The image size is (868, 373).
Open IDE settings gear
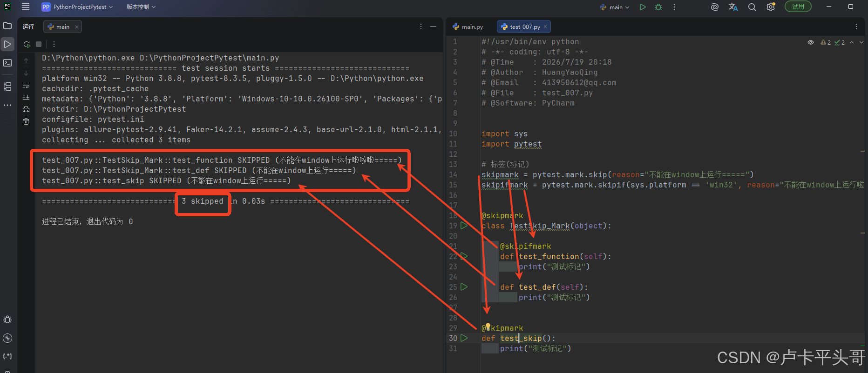[771, 7]
